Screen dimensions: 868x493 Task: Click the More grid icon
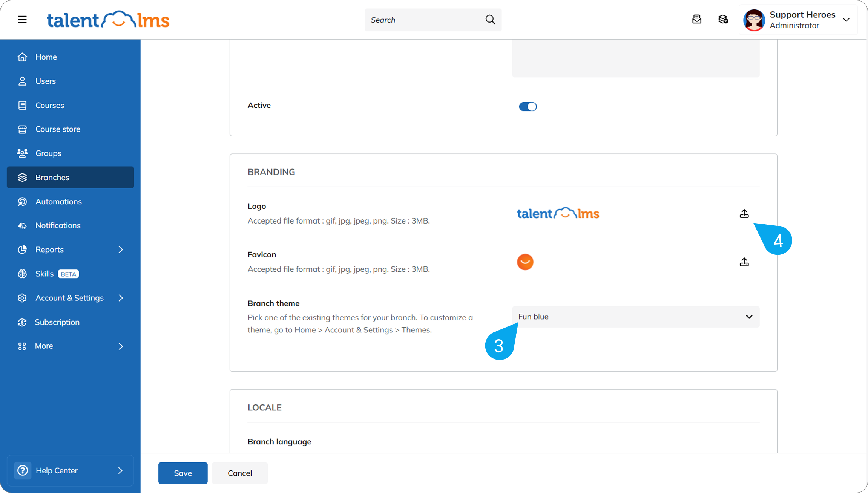[x=22, y=346]
